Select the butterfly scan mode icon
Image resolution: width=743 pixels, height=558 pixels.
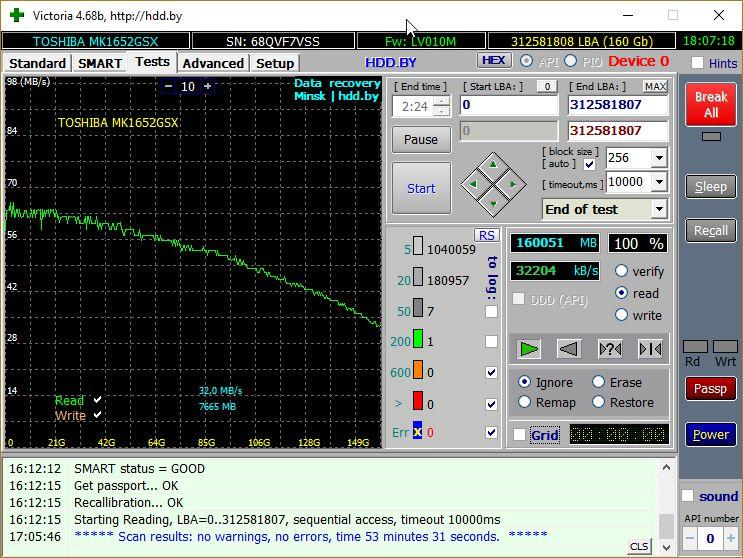pyautogui.click(x=651, y=349)
